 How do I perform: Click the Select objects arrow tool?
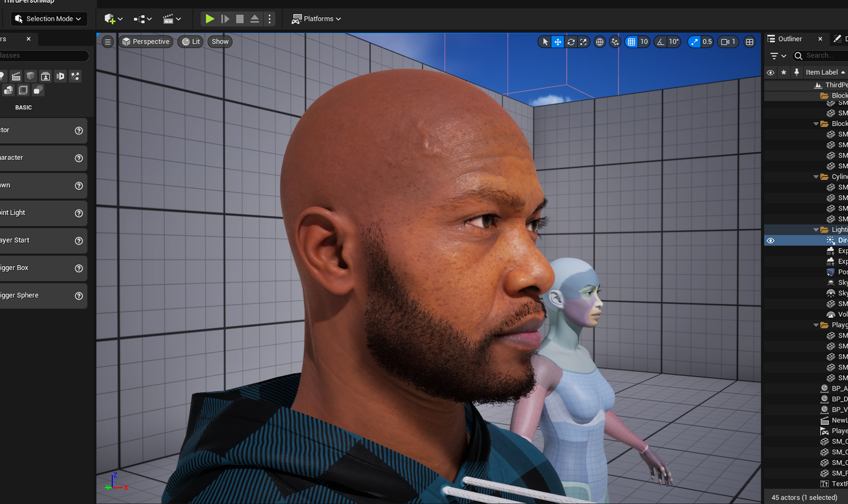[545, 41]
